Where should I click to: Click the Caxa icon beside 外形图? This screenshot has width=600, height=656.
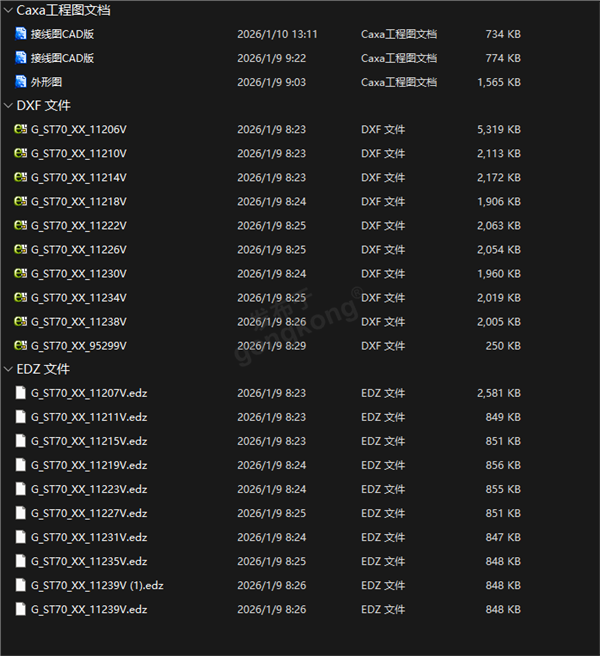[20, 82]
